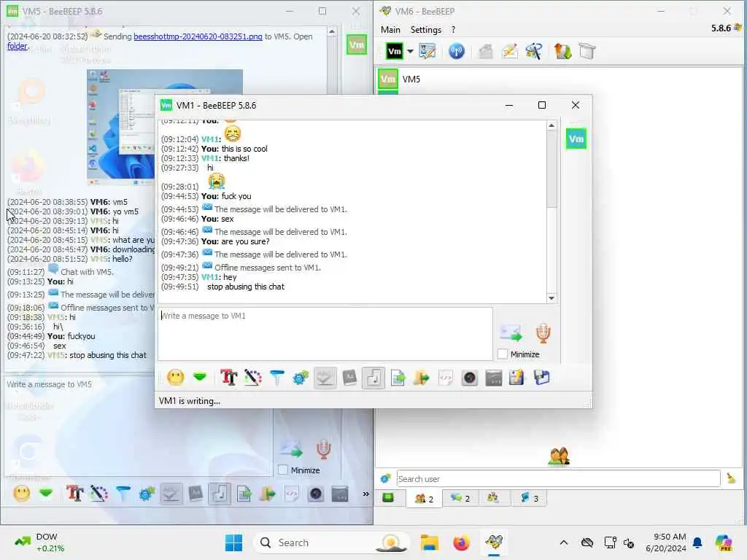Toggle music note sound icon in VM1 chat

coord(373,378)
